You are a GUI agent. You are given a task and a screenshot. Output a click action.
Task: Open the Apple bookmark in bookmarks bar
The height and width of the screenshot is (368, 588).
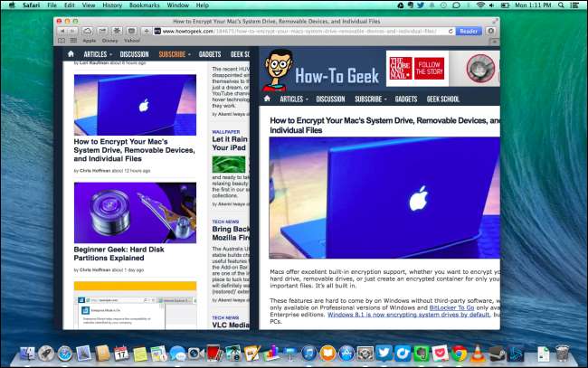[x=90, y=41]
